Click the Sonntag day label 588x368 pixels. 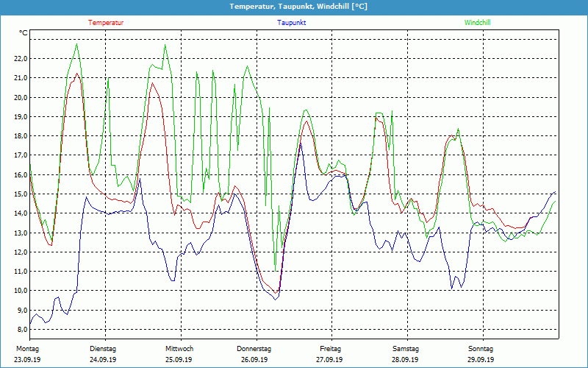point(481,349)
